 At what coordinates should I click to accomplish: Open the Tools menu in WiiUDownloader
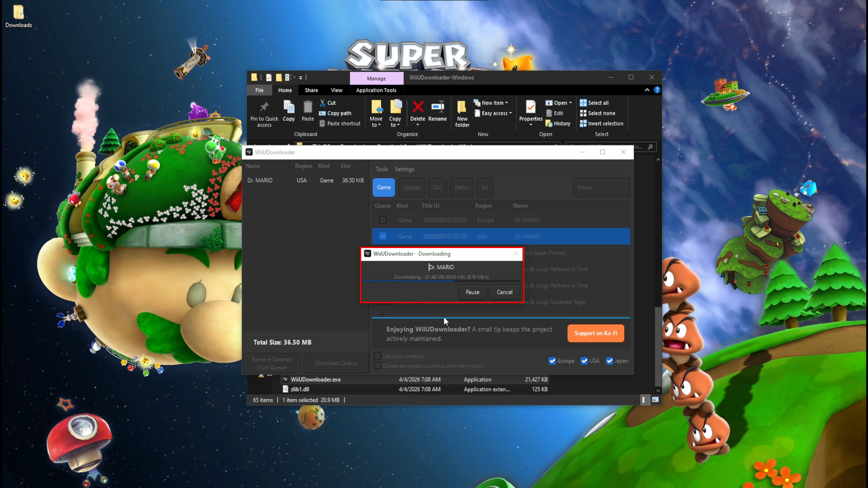click(382, 169)
